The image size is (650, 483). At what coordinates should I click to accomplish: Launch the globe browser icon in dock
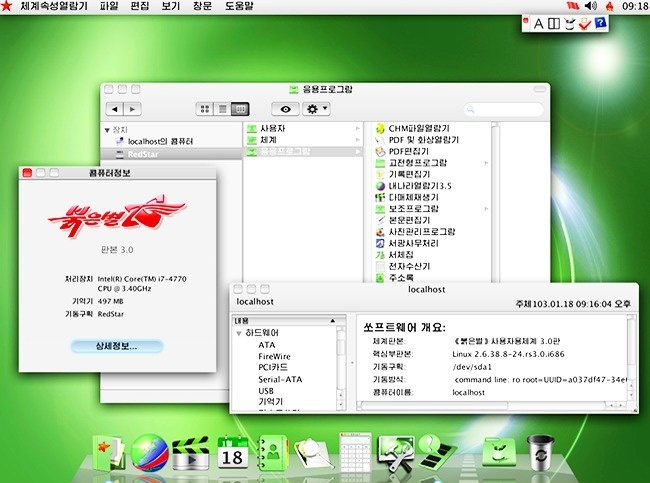coord(148,453)
